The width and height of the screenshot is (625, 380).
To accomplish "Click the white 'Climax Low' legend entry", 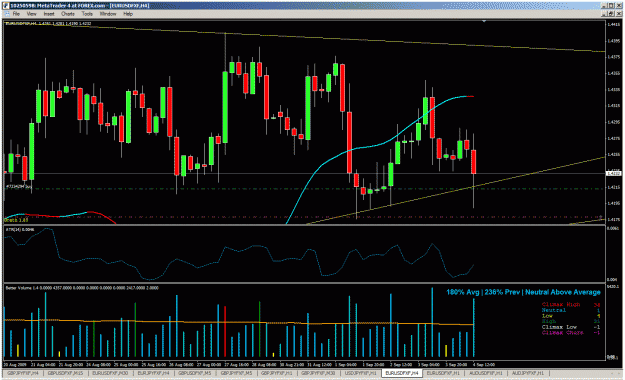I will pos(559,327).
